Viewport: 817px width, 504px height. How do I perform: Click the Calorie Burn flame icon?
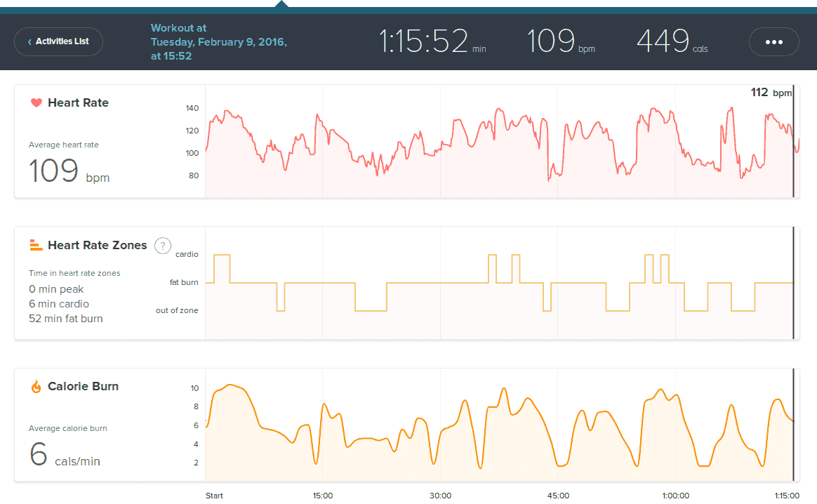coord(36,387)
